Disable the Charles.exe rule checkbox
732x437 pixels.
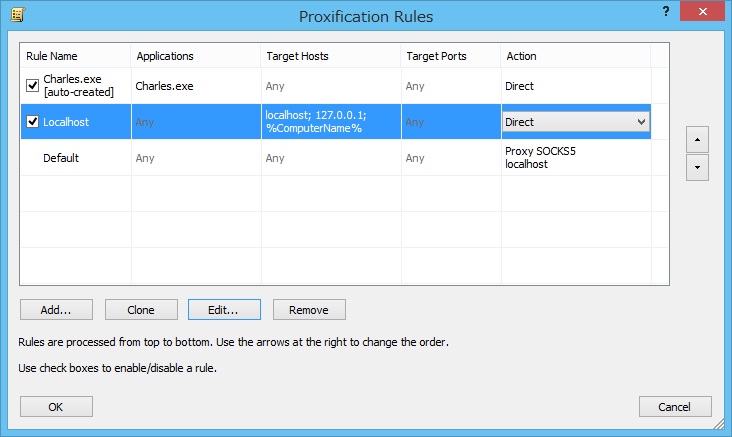tap(32, 86)
